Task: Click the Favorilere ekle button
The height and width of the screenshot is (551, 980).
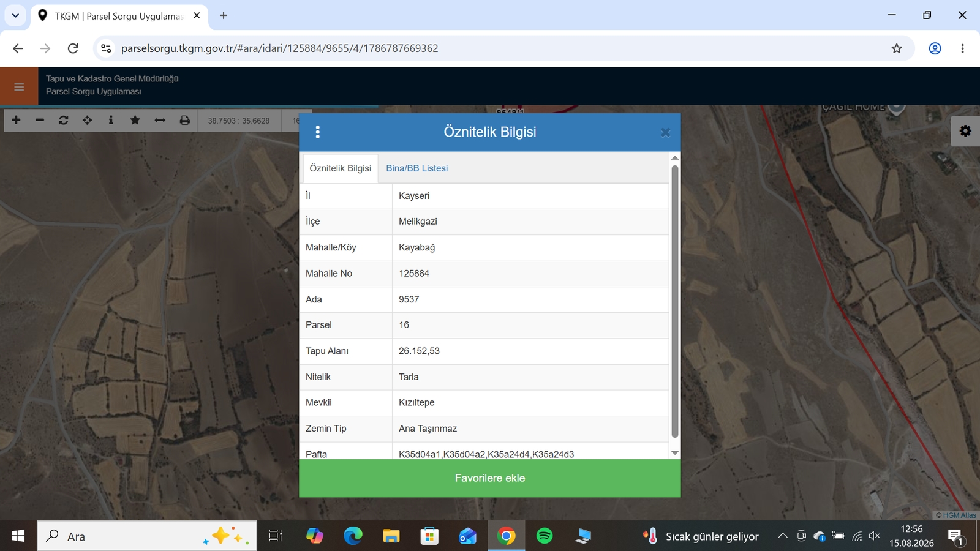Action: 490,478
